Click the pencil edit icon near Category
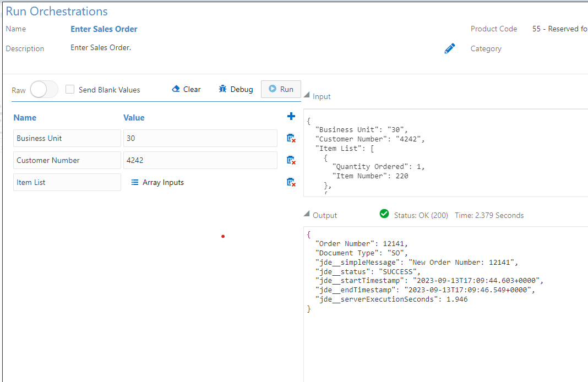 (450, 48)
